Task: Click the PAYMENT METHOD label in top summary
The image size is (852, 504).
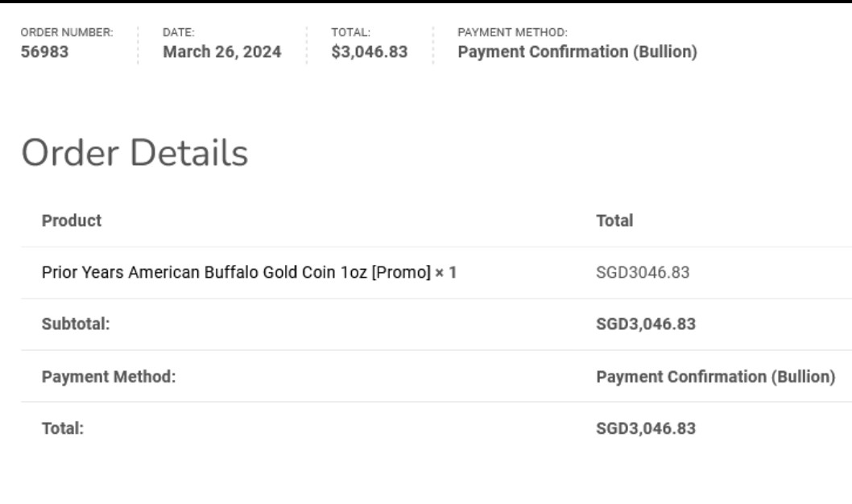Action: [x=512, y=33]
